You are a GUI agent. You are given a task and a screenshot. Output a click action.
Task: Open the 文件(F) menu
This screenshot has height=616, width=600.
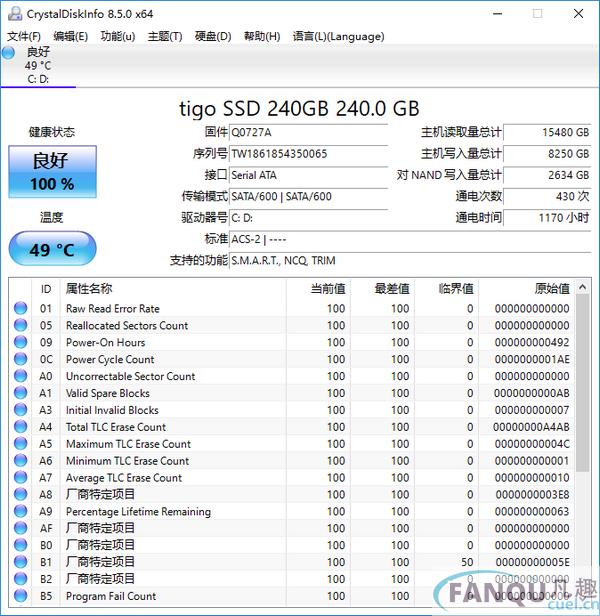click(24, 37)
